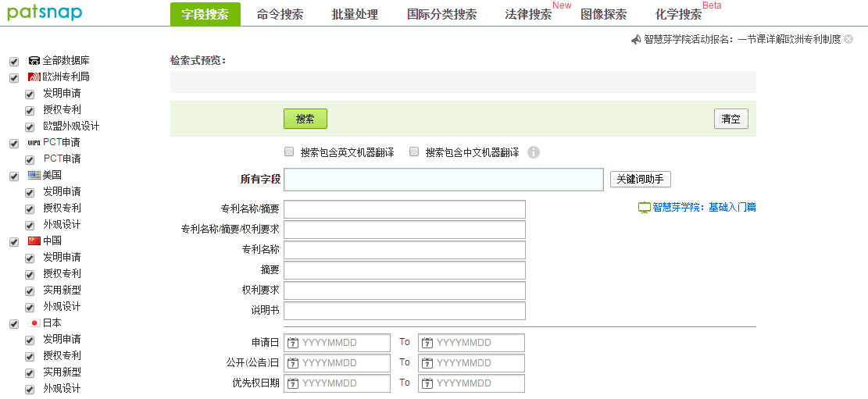This screenshot has width=868, height=399.
Task: Uncheck the 全部数据库 checkbox
Action: (13, 61)
